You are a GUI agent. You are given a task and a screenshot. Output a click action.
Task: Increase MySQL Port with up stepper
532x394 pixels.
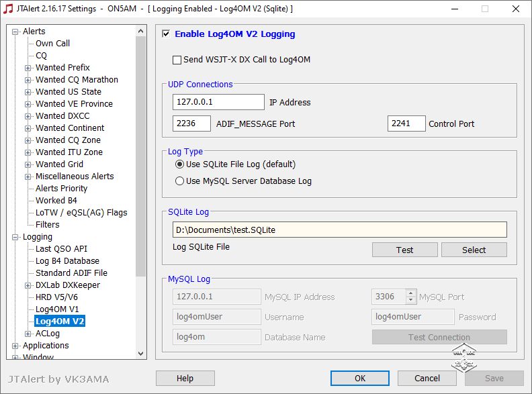[411, 293]
